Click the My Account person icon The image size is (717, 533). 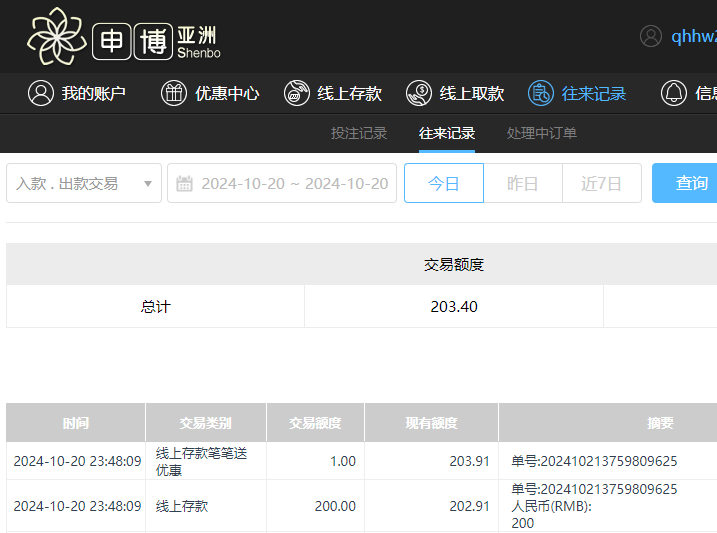pyautogui.click(x=40, y=94)
